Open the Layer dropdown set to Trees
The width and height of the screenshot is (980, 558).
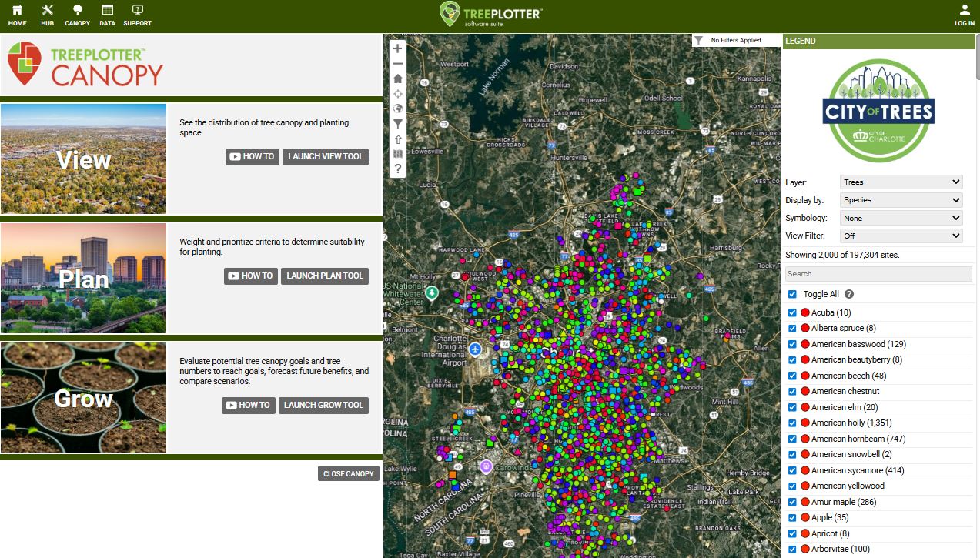pos(901,182)
